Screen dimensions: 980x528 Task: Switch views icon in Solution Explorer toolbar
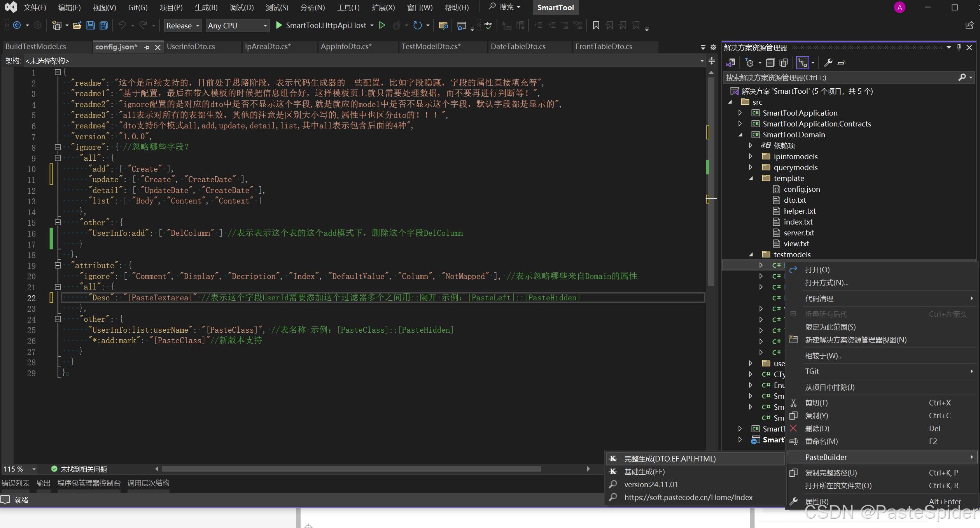click(730, 63)
